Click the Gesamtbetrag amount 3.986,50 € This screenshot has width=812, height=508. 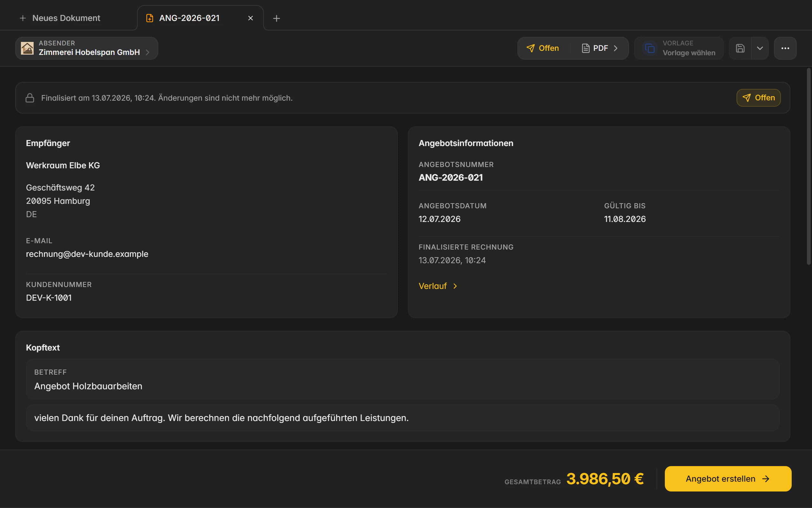(605, 479)
